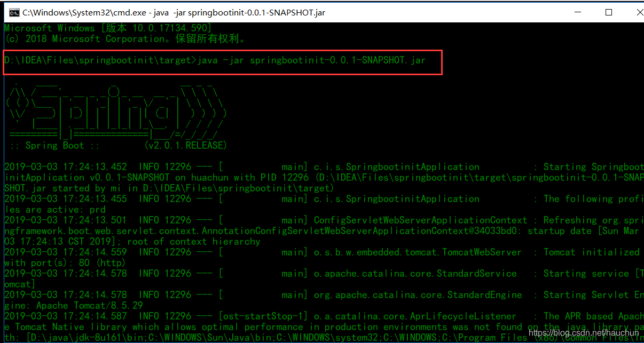Minimize the cmd.exe window
644x343 pixels.
coord(579,12)
